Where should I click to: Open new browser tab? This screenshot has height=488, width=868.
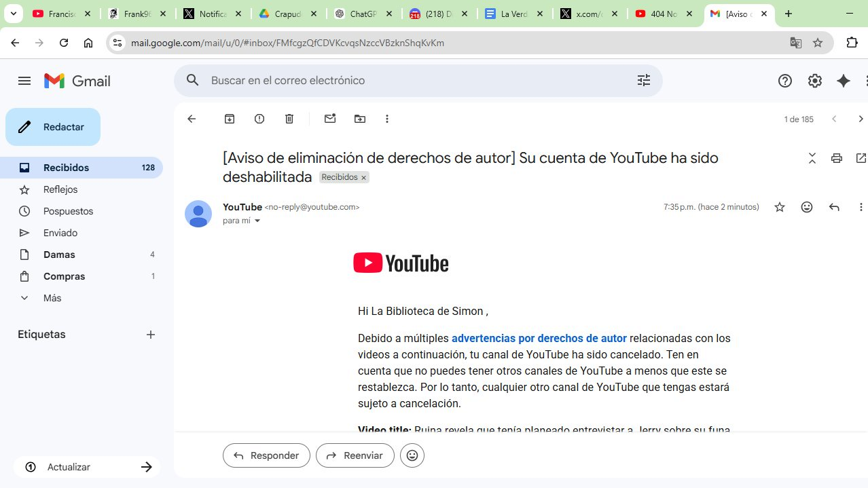click(x=789, y=14)
